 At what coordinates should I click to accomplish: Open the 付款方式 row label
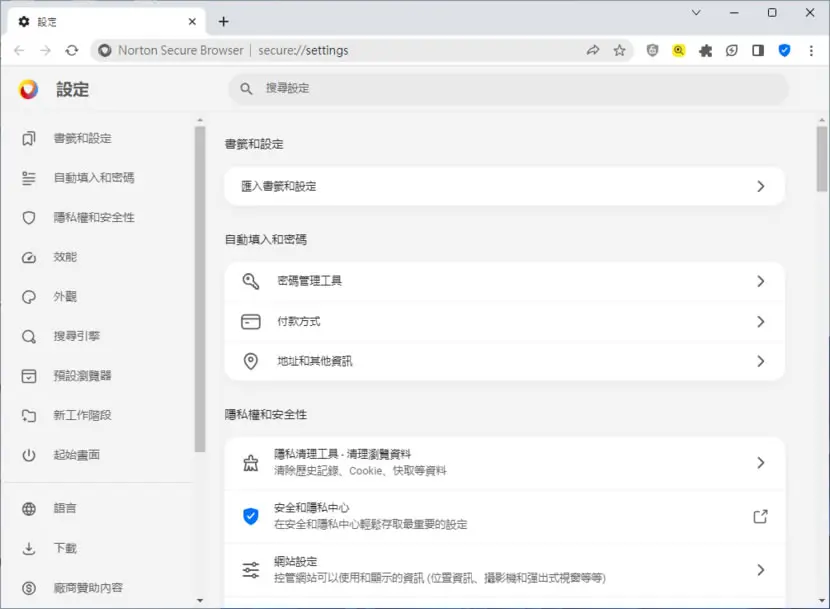(299, 321)
